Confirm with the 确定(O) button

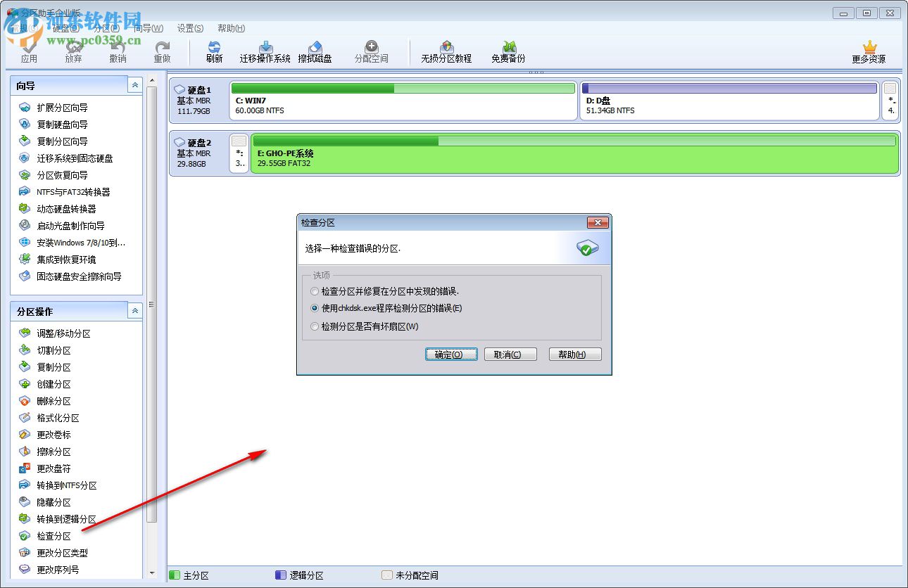coord(451,354)
